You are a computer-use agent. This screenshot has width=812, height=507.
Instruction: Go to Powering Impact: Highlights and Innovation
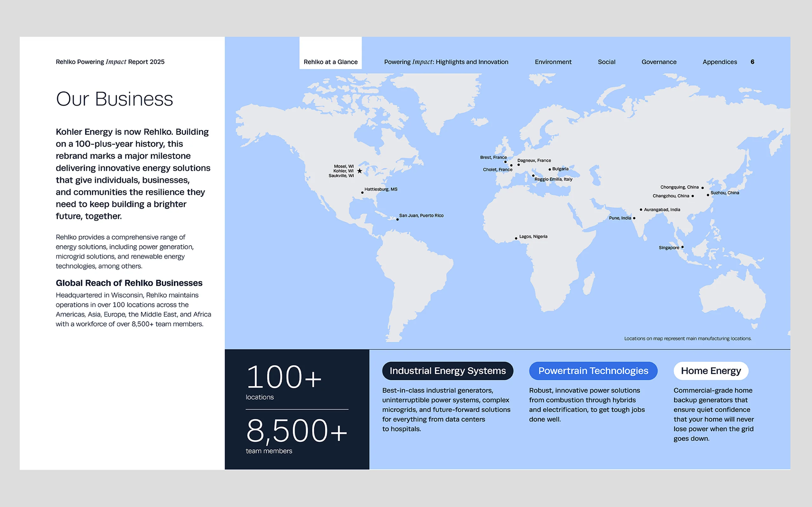[446, 62]
